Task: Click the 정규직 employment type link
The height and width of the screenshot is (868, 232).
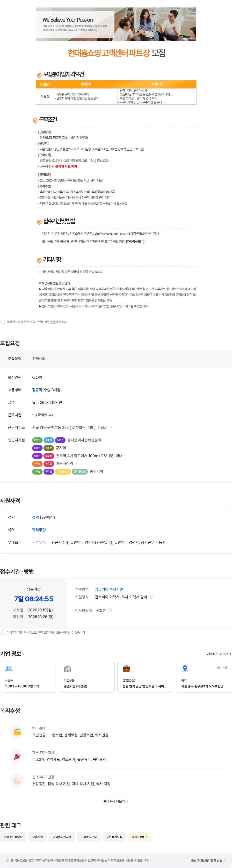Action: point(37,390)
